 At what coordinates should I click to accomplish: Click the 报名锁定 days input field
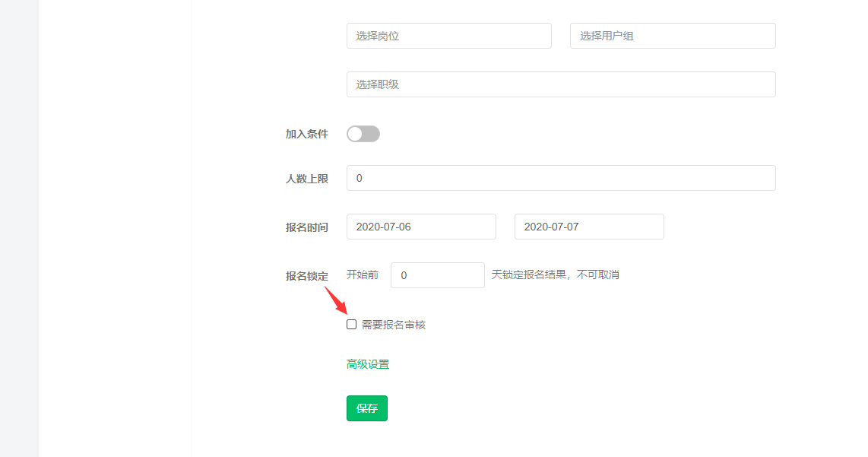pos(437,275)
